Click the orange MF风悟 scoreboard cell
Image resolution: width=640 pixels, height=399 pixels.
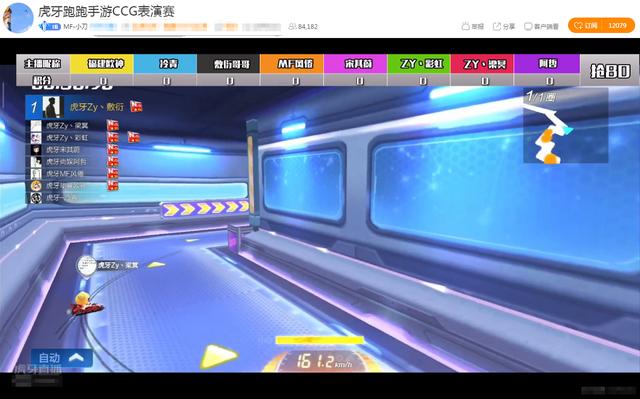coord(292,64)
